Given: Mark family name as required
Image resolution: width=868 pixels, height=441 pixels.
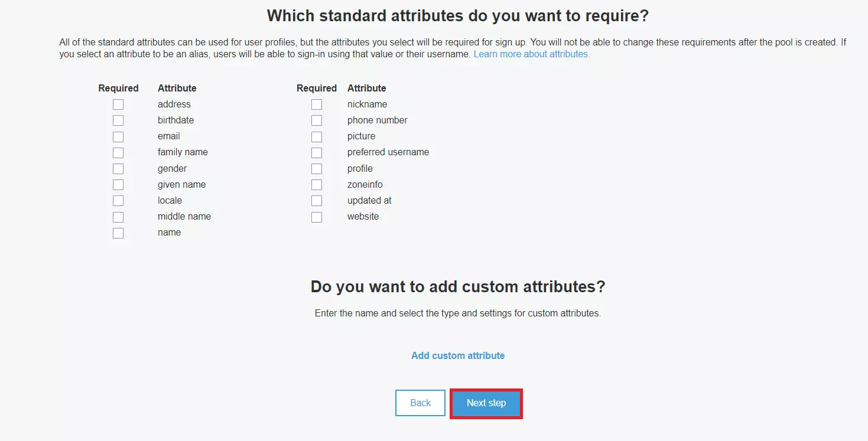Looking at the screenshot, I should [118, 152].
